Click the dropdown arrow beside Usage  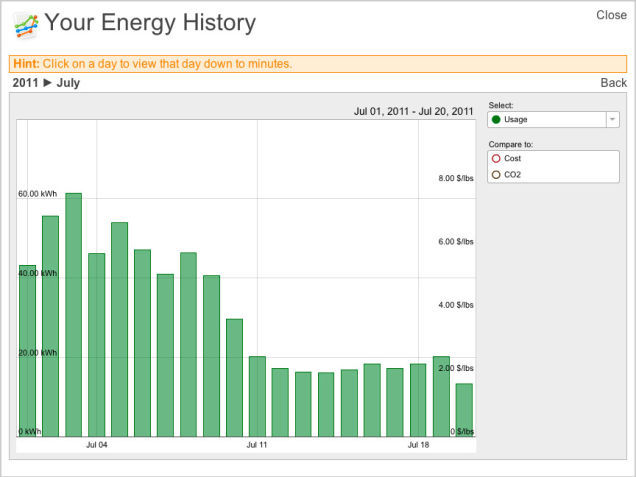(x=611, y=120)
